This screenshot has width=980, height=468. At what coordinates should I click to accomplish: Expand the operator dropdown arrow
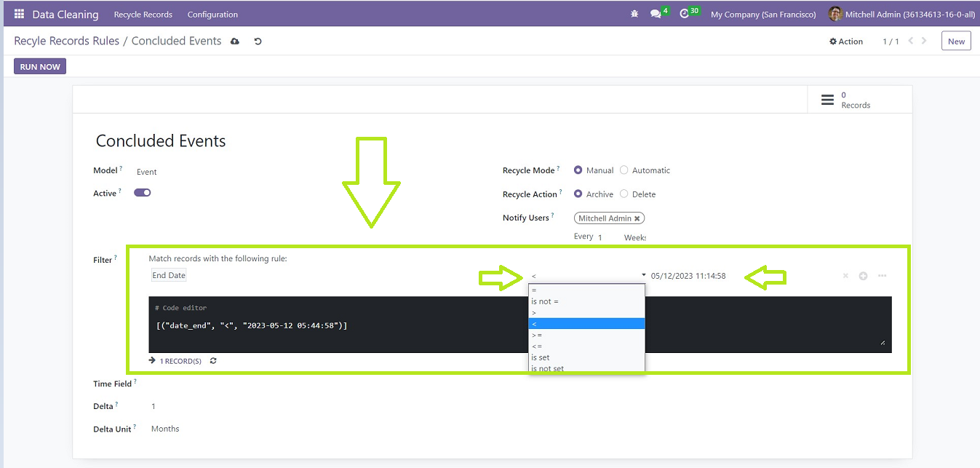pos(643,275)
